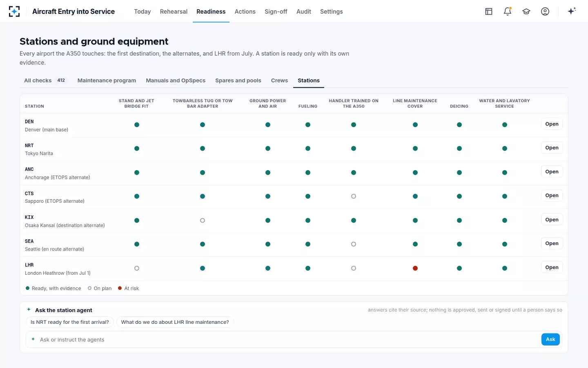Viewport: 588px width, 368px height.
Task: Select the Manuals and OpSpecs sub-tab
Action: pyautogui.click(x=176, y=81)
